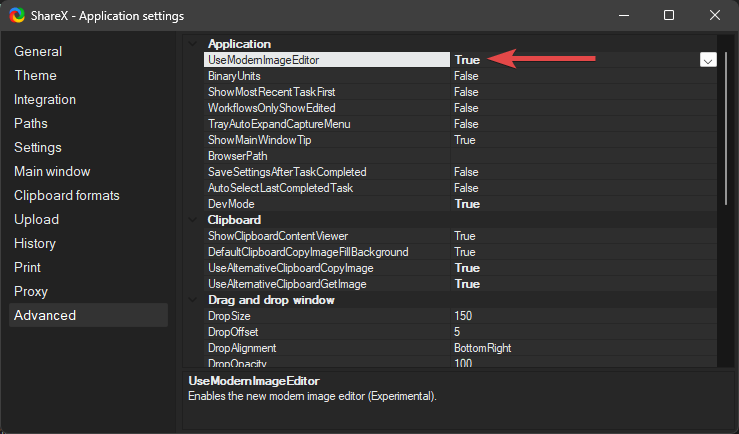
Task: Select the DropSize property
Action: click(x=229, y=316)
